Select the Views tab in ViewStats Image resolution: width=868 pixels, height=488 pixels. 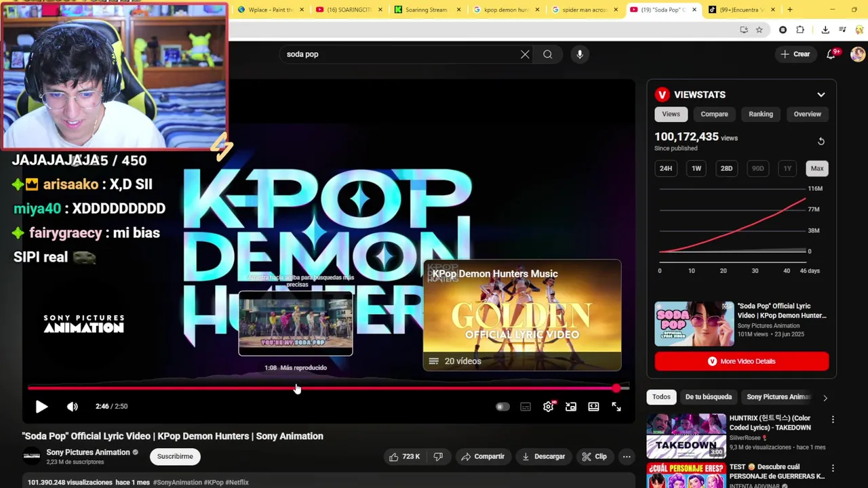[671, 114]
